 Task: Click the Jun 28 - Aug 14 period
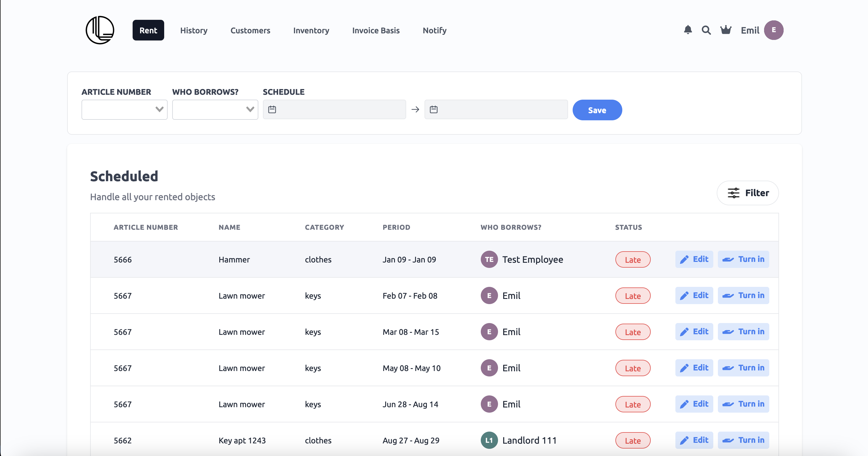(x=410, y=404)
